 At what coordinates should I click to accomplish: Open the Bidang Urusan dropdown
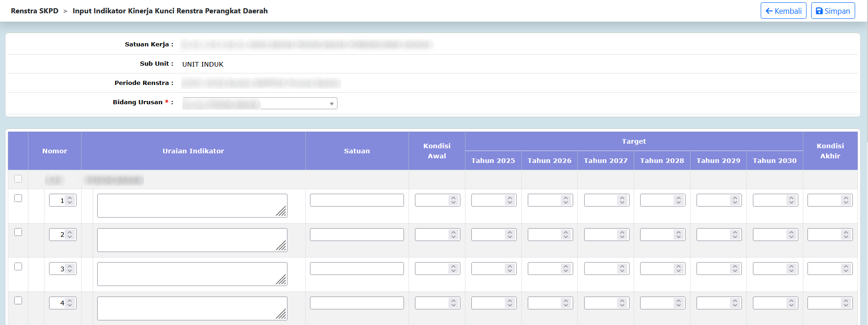tap(260, 103)
